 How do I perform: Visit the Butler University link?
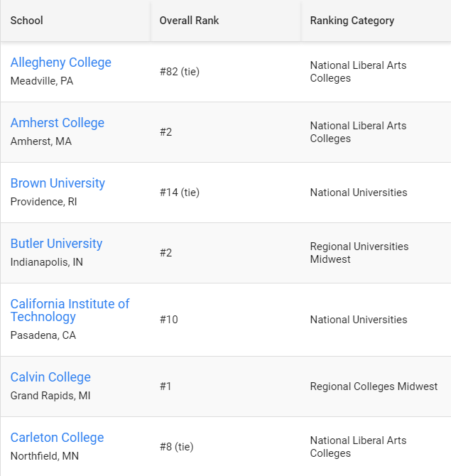tap(56, 244)
